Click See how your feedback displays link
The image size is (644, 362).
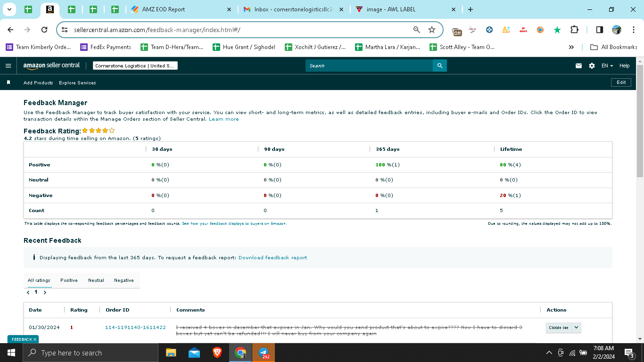click(234, 224)
